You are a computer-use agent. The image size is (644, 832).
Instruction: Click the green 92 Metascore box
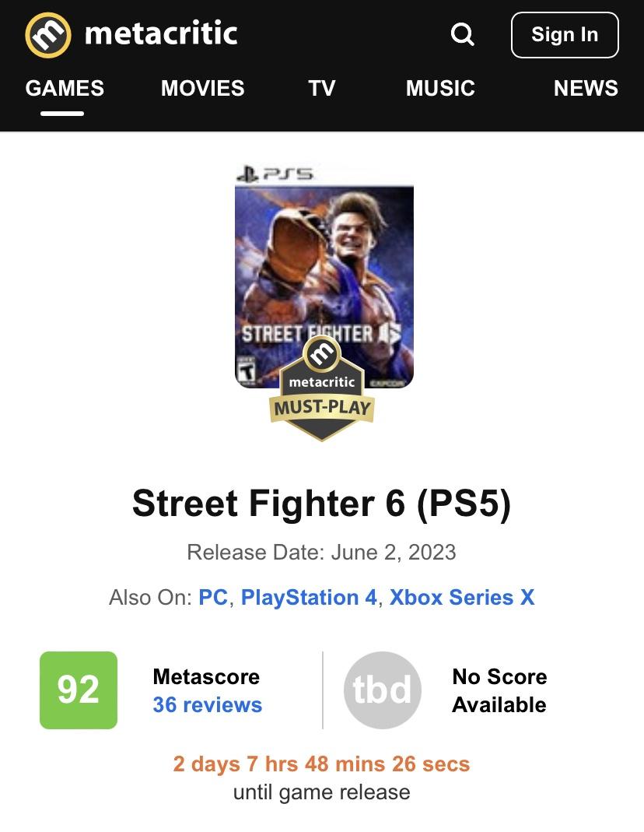coord(79,690)
